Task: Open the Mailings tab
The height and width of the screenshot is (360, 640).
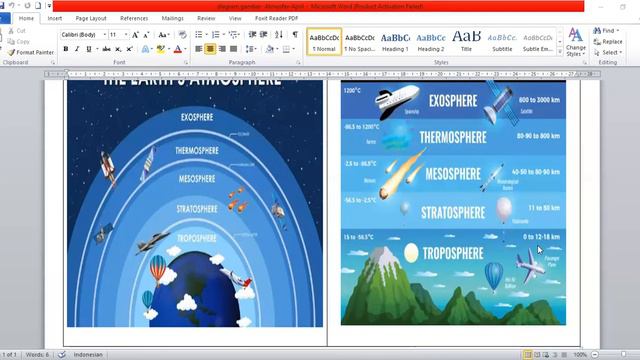Action: [x=172, y=18]
